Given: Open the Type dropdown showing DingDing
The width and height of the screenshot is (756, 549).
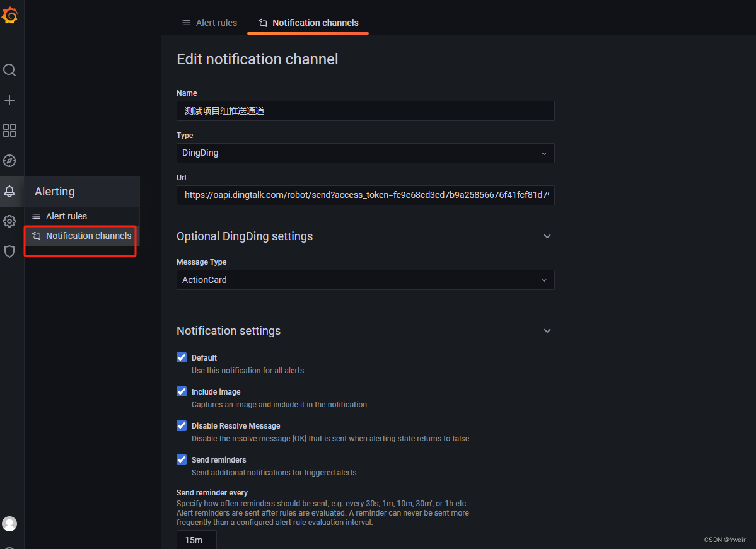Looking at the screenshot, I should (365, 153).
